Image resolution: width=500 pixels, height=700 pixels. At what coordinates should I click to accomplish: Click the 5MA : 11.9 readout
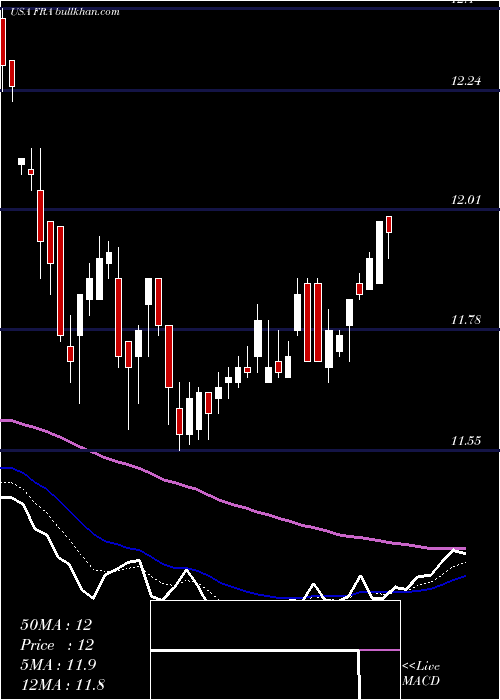(58, 665)
